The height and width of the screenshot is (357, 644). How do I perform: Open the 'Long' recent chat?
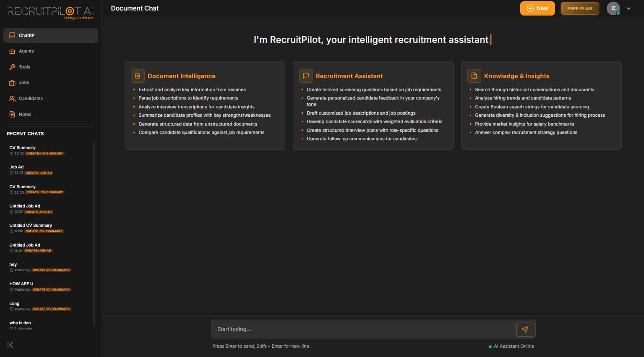[50, 306]
